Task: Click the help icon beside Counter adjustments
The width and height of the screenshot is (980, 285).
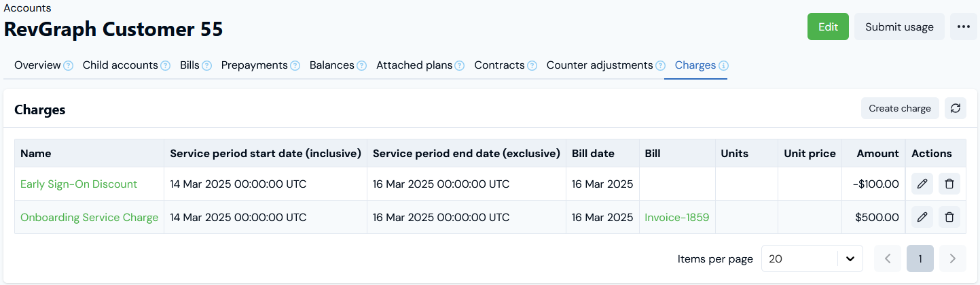Action: pyautogui.click(x=659, y=66)
